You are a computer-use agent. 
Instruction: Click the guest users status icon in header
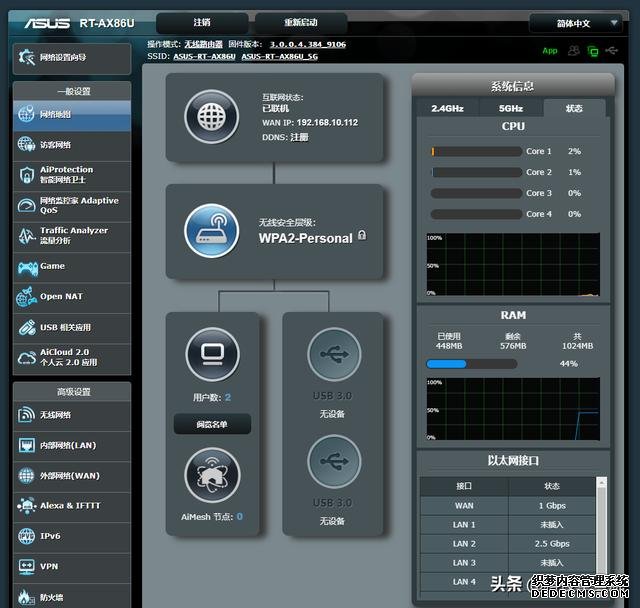tap(573, 51)
